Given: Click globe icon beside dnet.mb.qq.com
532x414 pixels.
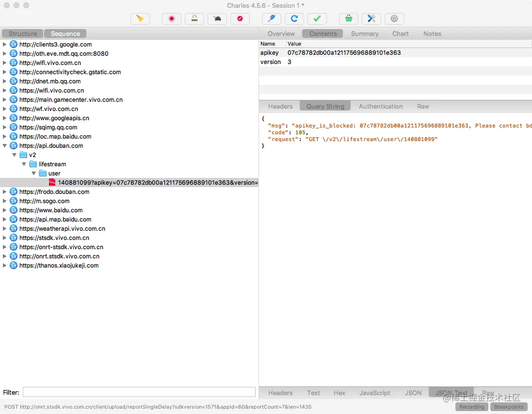Looking at the screenshot, I should pyautogui.click(x=13, y=81).
